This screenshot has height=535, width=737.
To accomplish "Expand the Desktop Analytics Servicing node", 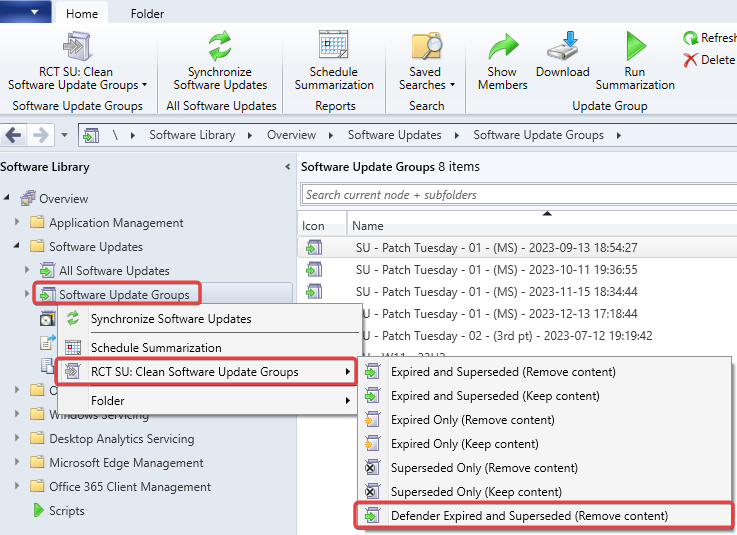I will pos(17,438).
